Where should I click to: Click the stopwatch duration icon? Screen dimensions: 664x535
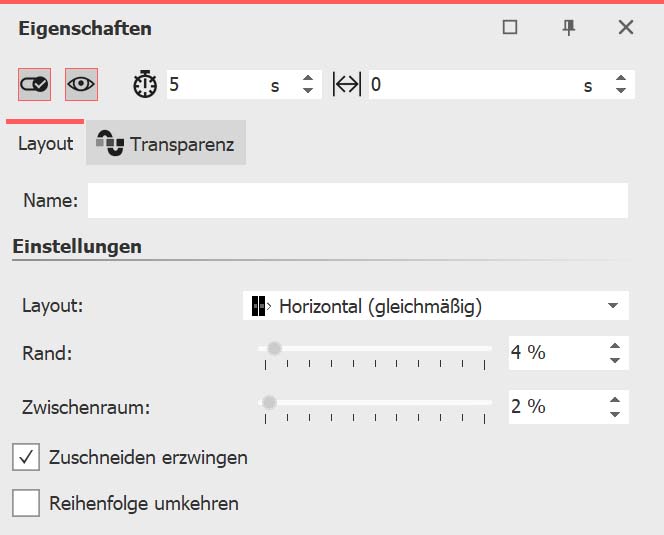[x=145, y=85]
